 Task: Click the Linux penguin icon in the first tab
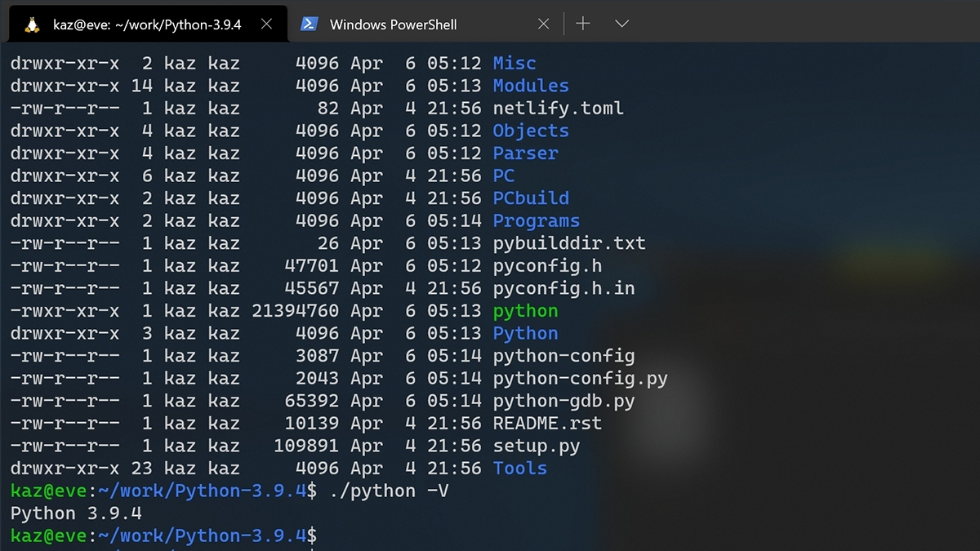point(32,24)
